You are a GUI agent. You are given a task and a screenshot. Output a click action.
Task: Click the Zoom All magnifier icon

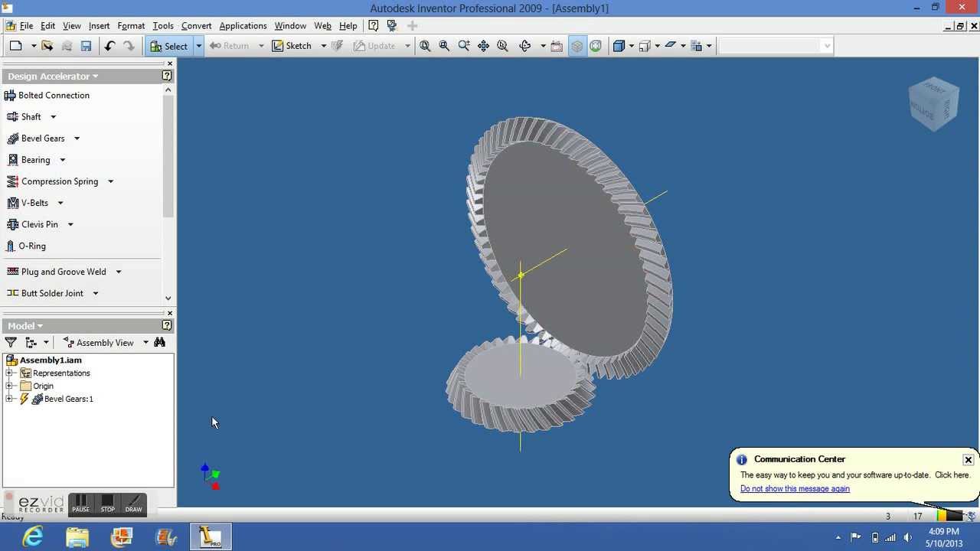pyautogui.click(x=425, y=46)
